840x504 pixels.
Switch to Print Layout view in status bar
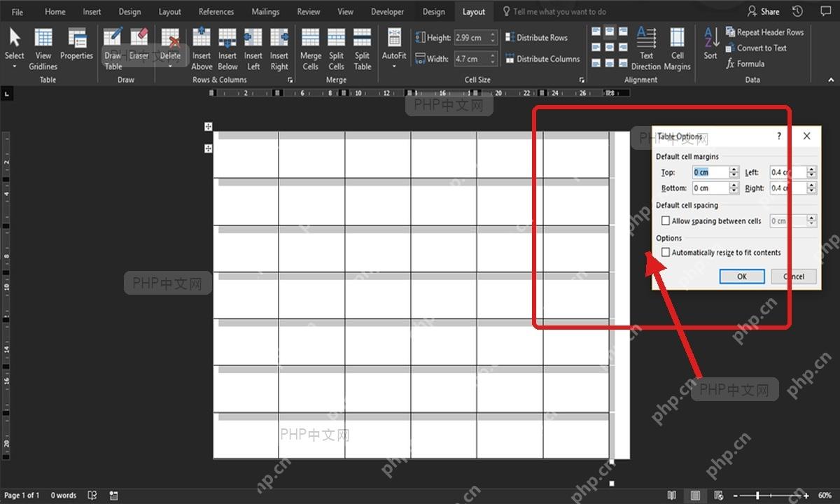pos(695,496)
